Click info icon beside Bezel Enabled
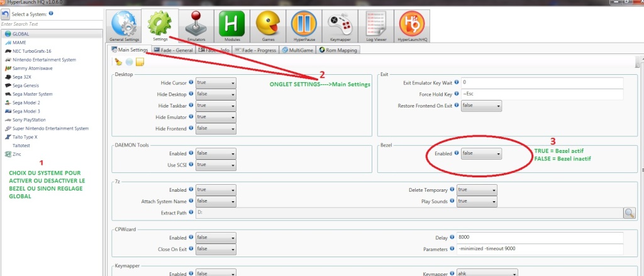 click(457, 153)
